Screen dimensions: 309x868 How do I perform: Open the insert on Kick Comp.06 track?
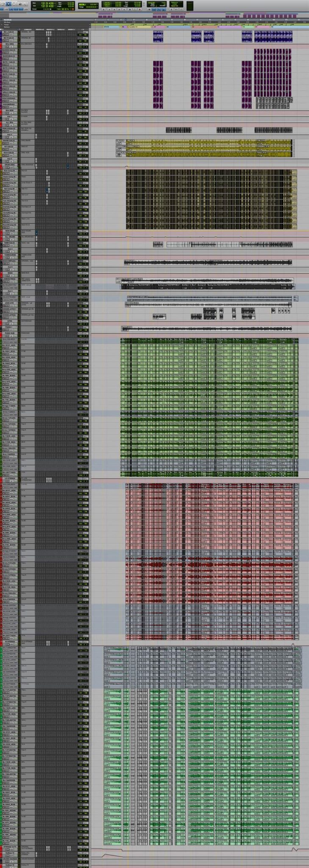coord(47,171)
